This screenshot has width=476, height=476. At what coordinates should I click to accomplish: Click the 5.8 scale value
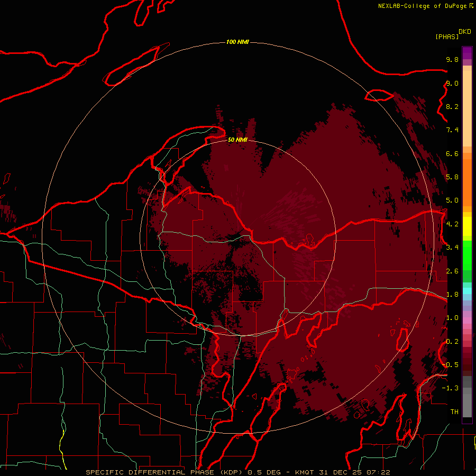(452, 177)
